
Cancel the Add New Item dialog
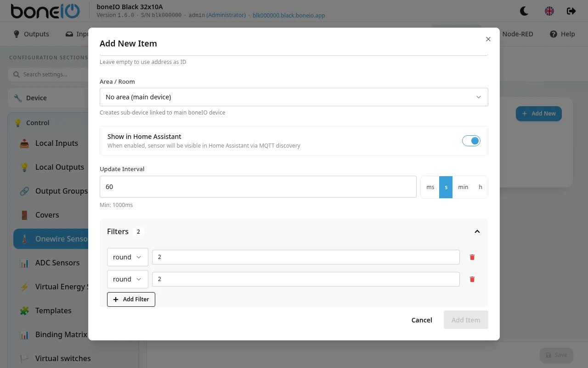pos(422,320)
